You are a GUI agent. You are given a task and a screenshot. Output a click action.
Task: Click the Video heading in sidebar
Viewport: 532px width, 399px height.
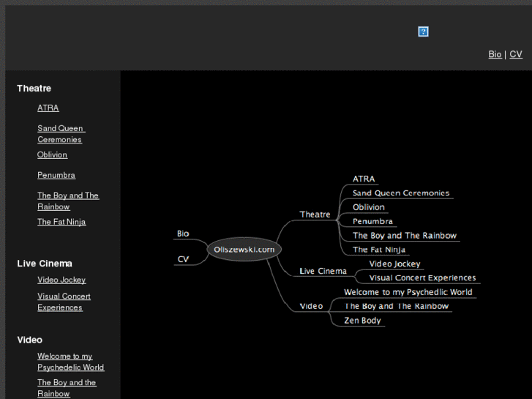click(29, 340)
